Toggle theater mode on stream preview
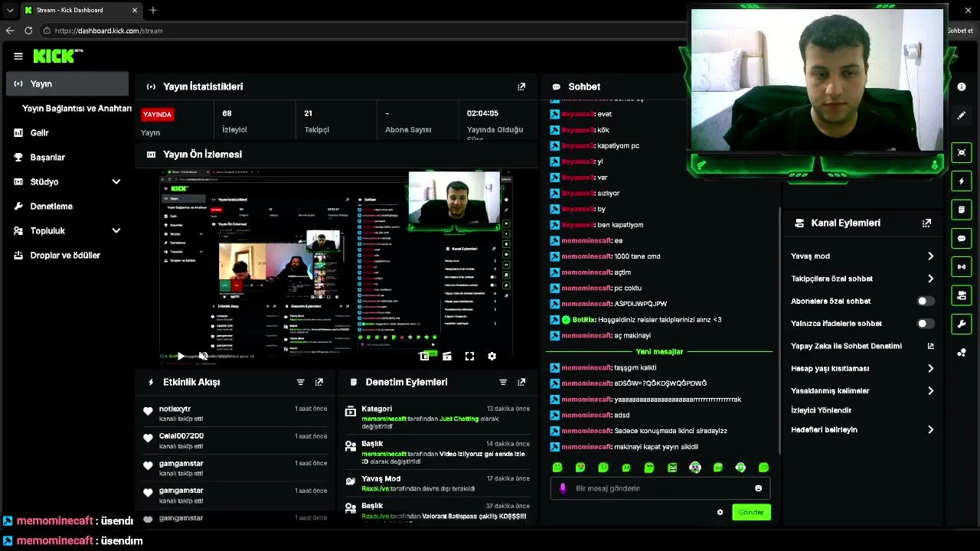This screenshot has height=551, width=980. pyautogui.click(x=447, y=356)
